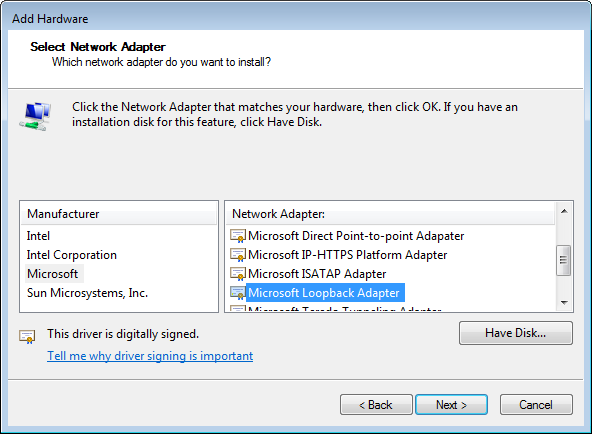Screen dimensions: 592x434
Task: Click the Network Adapter column header
Action: (390, 214)
